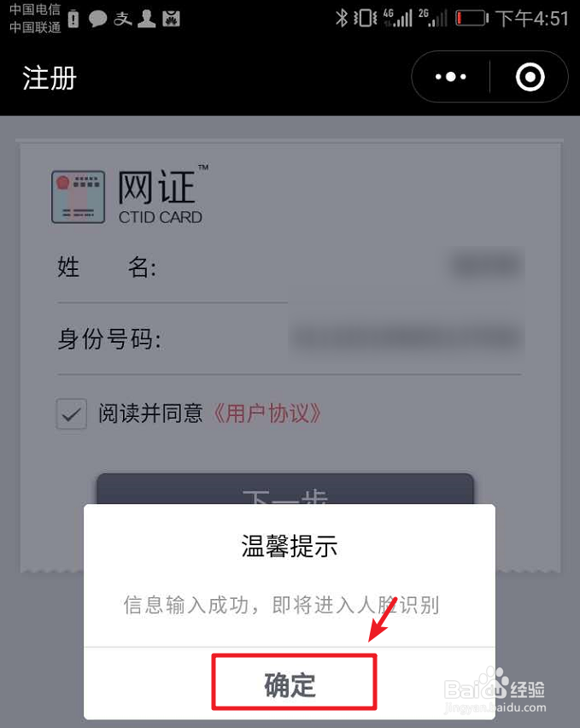The image size is (580, 728).
Task: Toggle the 阅读并同意 agreement checkbox
Action: click(71, 414)
